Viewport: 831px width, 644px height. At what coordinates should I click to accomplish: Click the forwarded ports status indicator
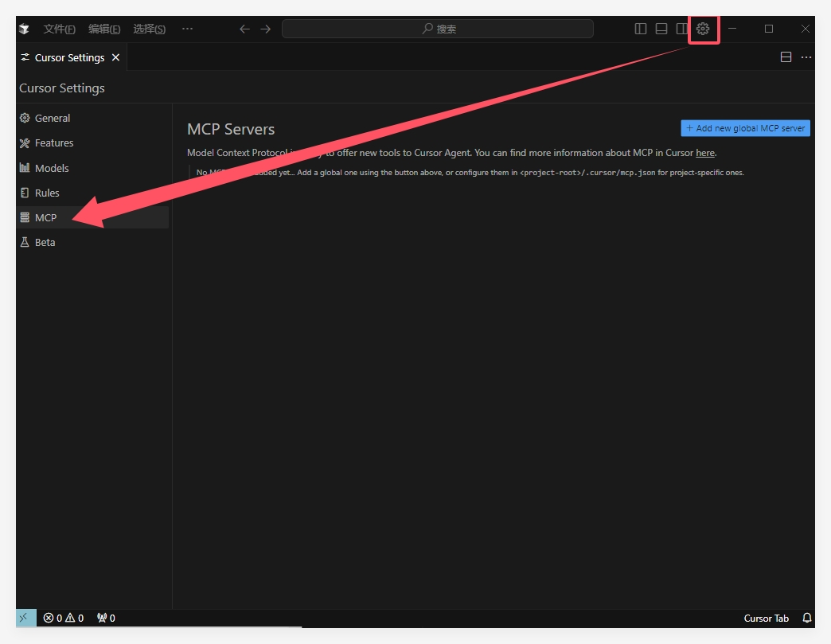106,618
